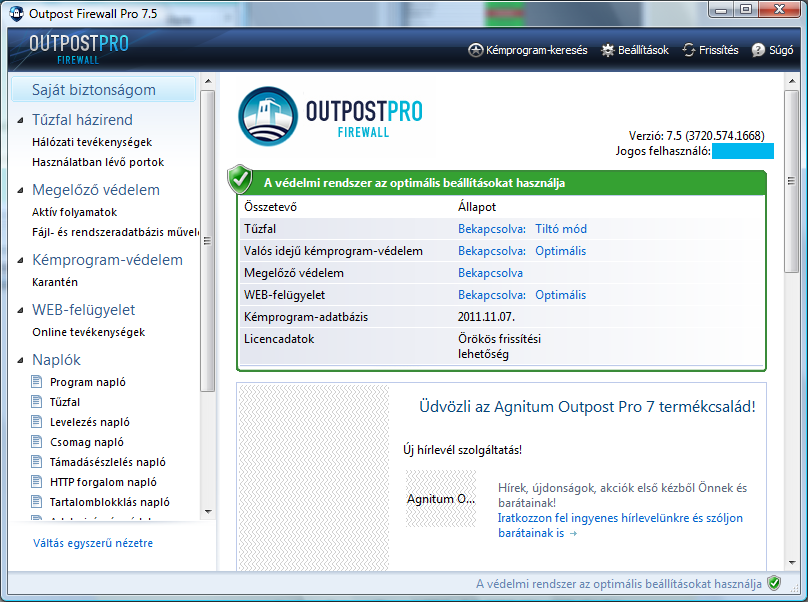Click Bekapcsolva link for Megelőző védelem
This screenshot has height=602, width=808.
[x=490, y=273]
